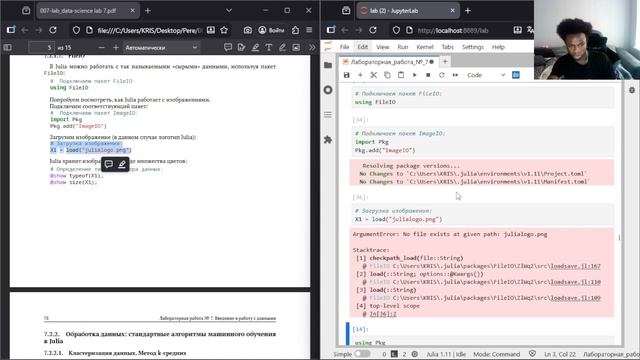Open more PDF tools chevron
This screenshot has width=640, height=360.
[x=312, y=48]
